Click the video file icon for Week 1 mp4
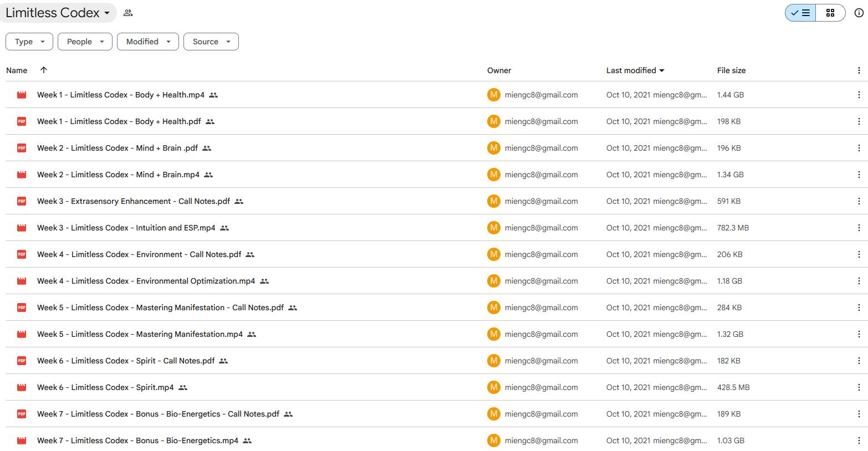The image size is (868, 451). 22,95
